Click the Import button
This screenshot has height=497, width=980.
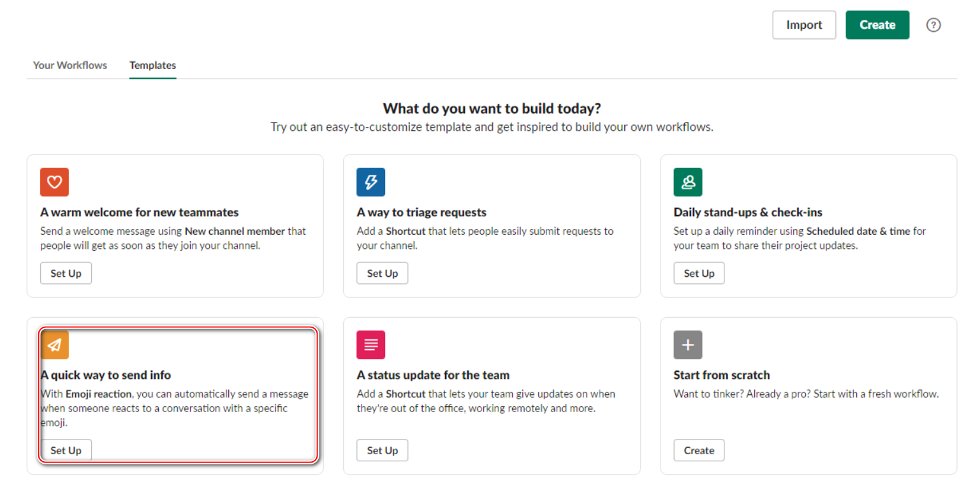804,25
